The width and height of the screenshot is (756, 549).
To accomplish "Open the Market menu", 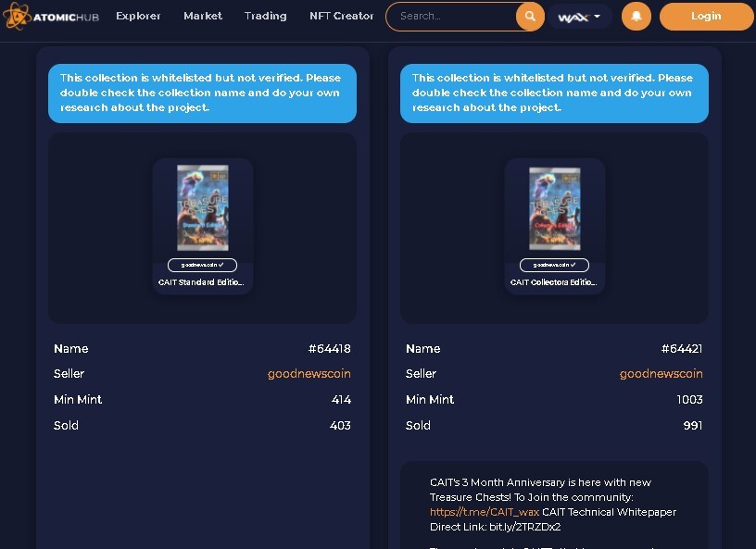I will (203, 16).
